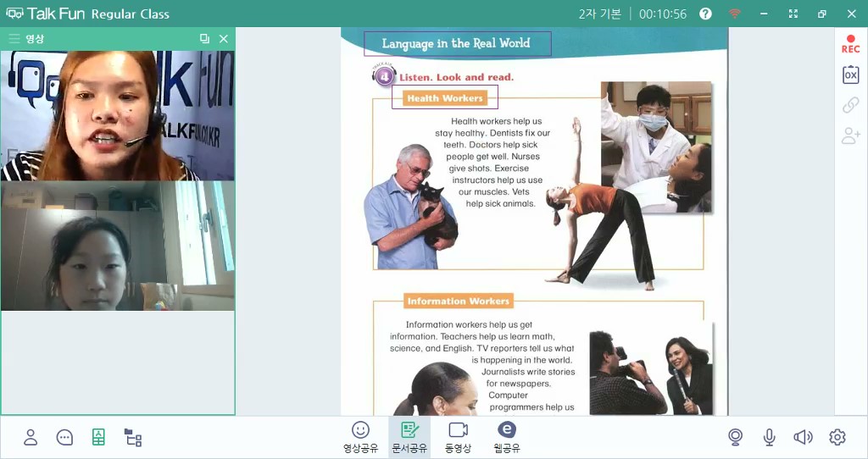The image size is (868, 459).
Task: Open the OX quiz tool
Action: (x=850, y=75)
